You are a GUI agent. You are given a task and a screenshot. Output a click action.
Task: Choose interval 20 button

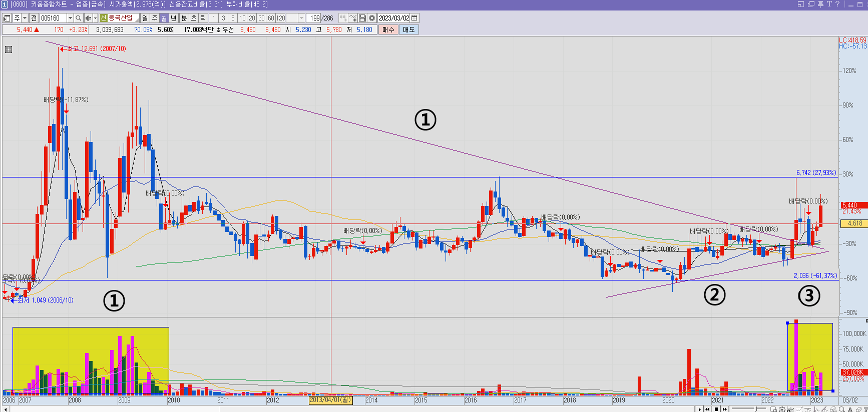[x=252, y=18]
